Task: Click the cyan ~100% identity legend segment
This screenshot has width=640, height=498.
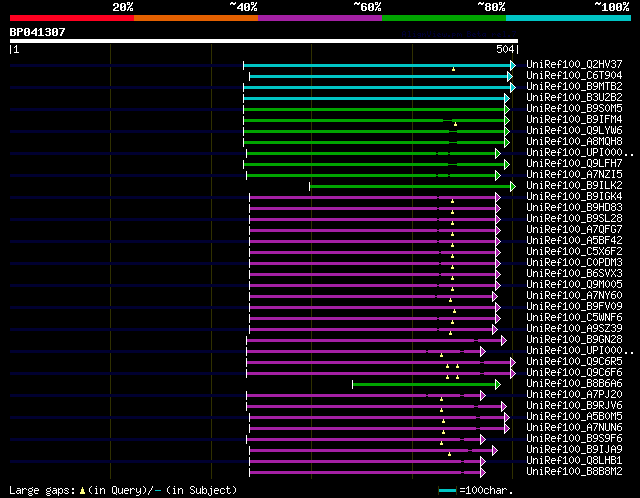Action: point(568,18)
